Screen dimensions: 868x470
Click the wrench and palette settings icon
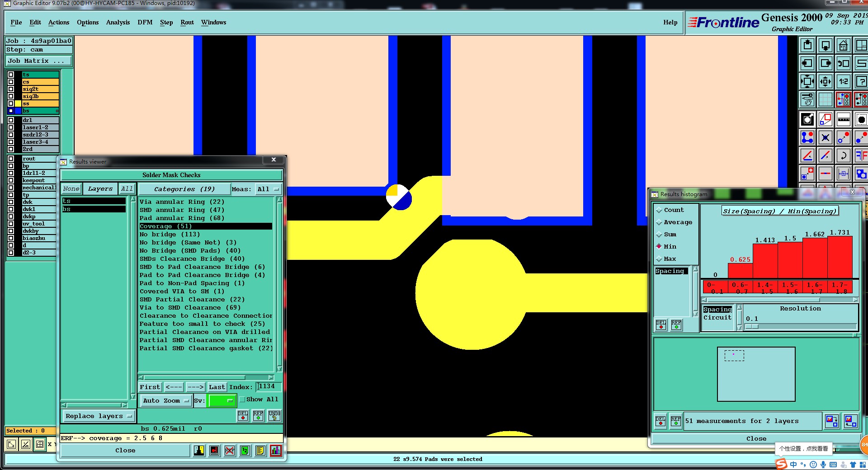coord(807,99)
